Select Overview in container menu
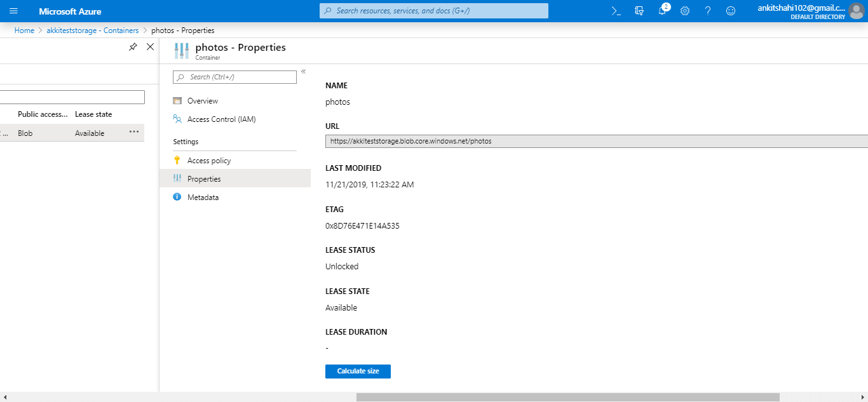868x402 pixels. (x=202, y=101)
